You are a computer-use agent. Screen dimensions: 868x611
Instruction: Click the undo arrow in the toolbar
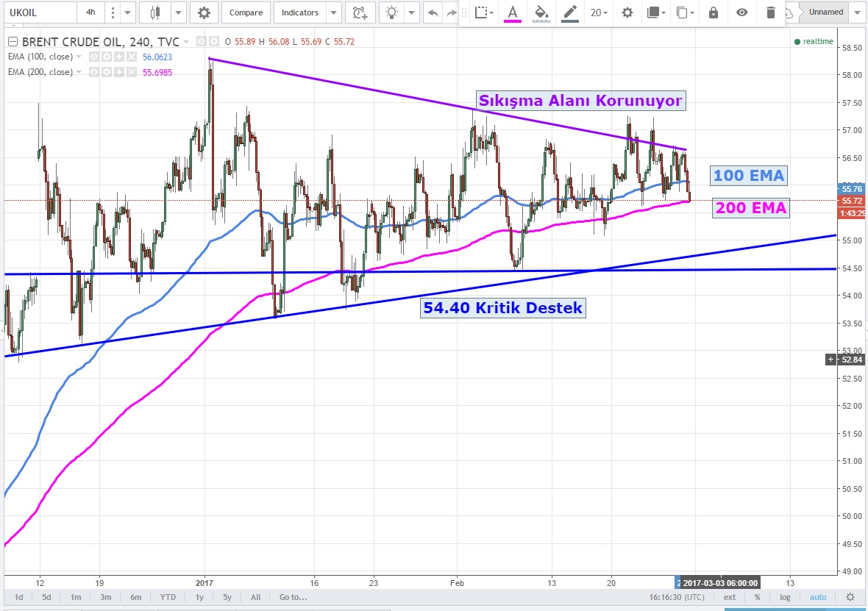pyautogui.click(x=433, y=12)
